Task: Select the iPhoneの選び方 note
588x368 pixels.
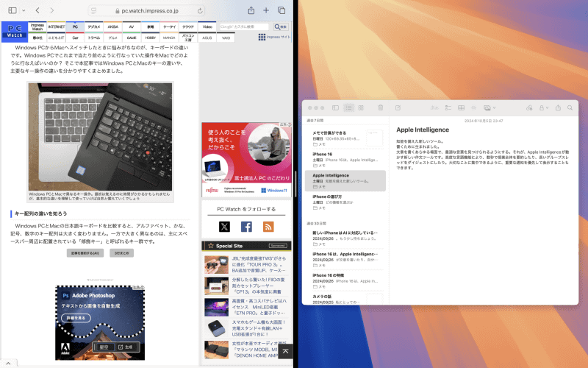Action: (x=345, y=202)
